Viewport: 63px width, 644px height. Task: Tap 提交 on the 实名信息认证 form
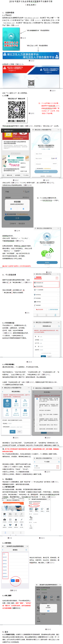coord(43,357)
